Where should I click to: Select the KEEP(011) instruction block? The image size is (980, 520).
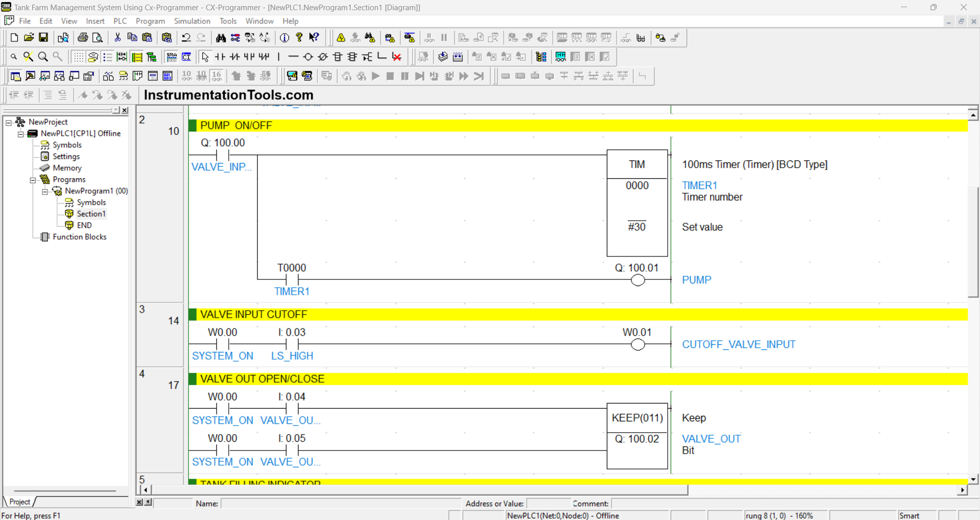[637, 436]
